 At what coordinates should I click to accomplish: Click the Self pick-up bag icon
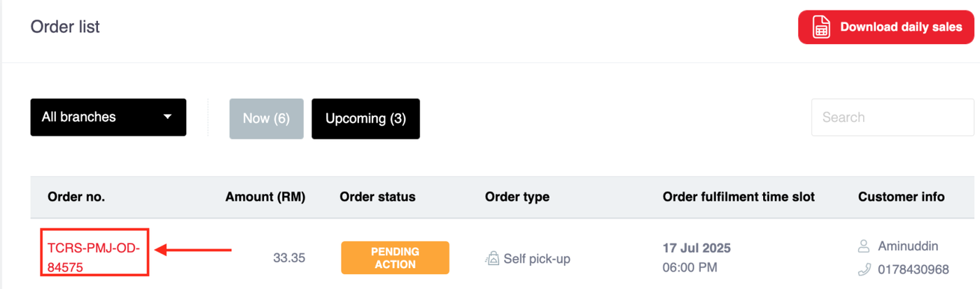tap(492, 259)
